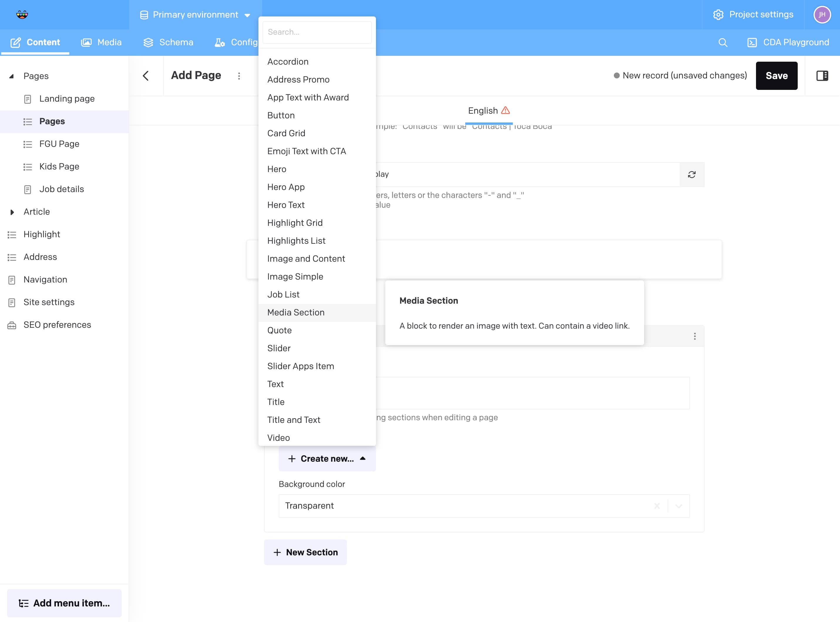Open Add Page three-dot options menu
The height and width of the screenshot is (622, 840).
[x=239, y=76]
